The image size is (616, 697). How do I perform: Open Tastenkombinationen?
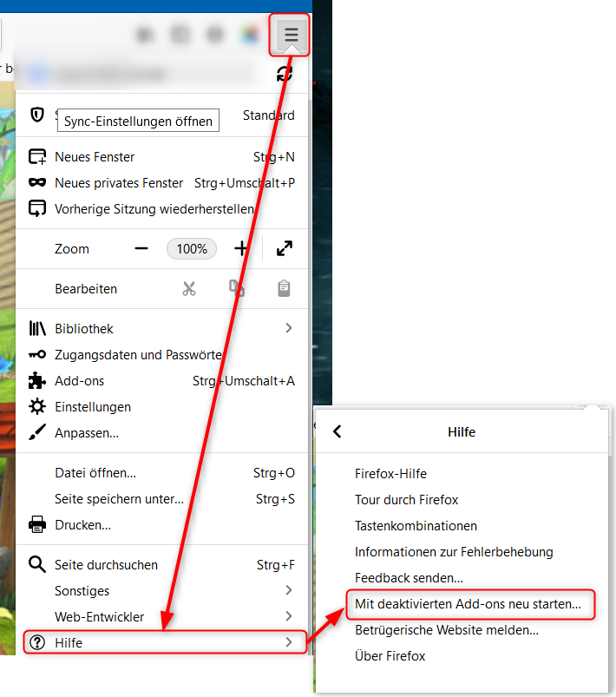462,526
